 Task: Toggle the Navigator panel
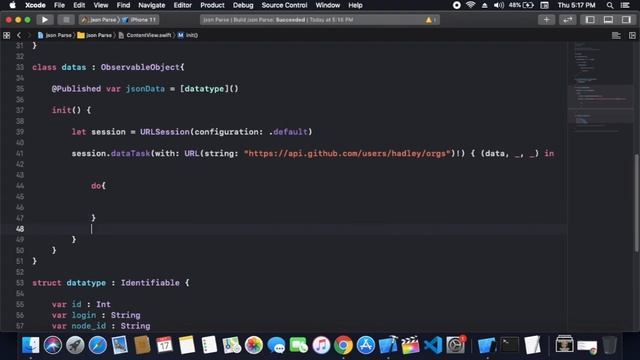pyautogui.click(x=590, y=20)
